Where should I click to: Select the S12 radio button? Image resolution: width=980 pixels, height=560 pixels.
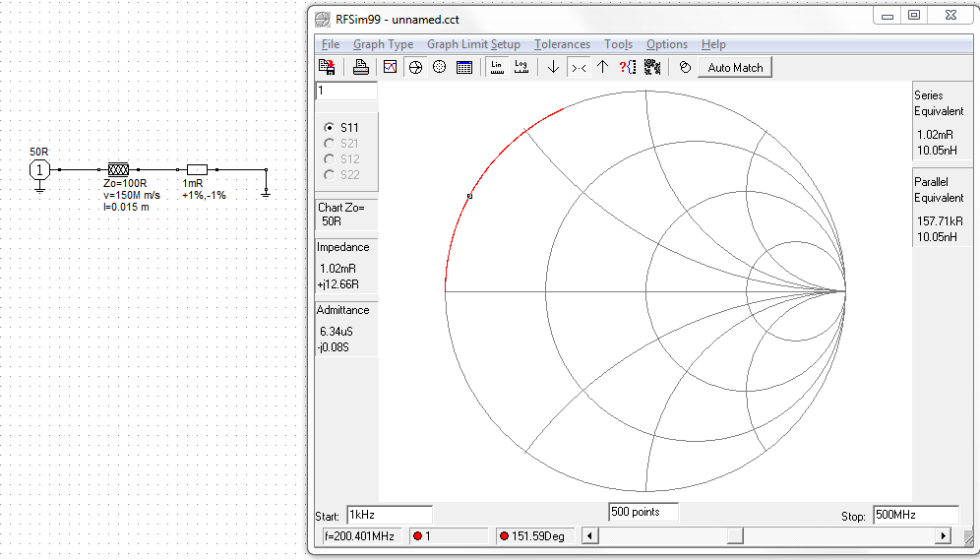click(x=330, y=159)
